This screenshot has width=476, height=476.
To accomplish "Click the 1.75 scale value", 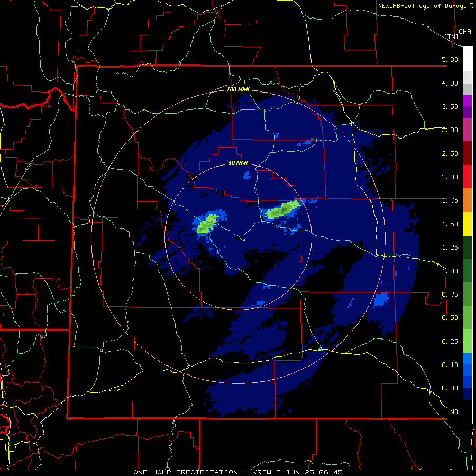I will (x=450, y=200).
